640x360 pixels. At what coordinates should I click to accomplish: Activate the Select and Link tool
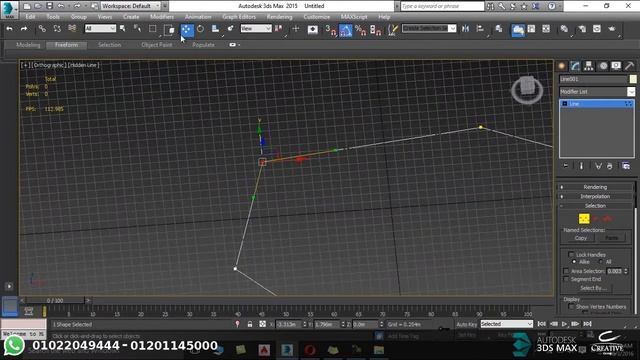tap(42, 29)
